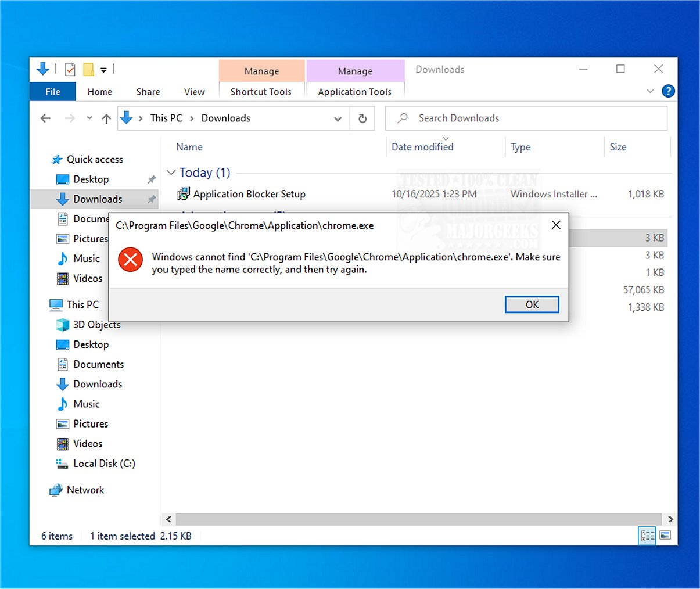Go up one folder level

click(106, 118)
